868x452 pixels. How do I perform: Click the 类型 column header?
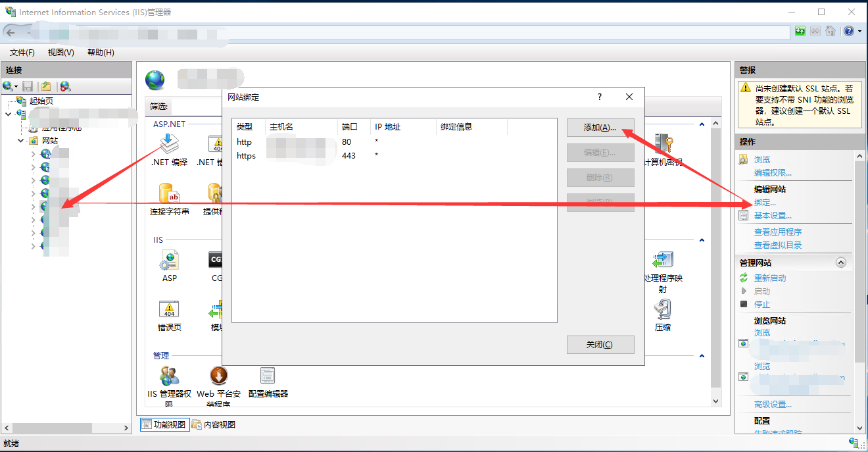click(249, 127)
